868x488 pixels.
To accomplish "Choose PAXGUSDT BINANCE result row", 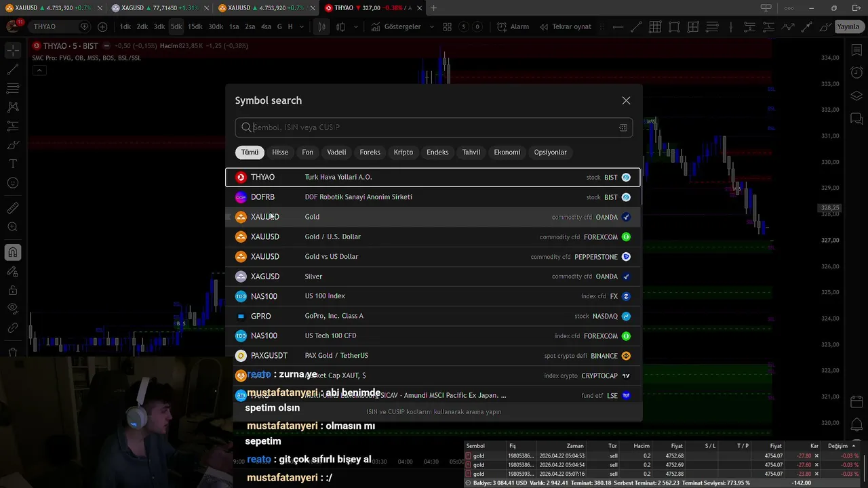I will 433,356.
